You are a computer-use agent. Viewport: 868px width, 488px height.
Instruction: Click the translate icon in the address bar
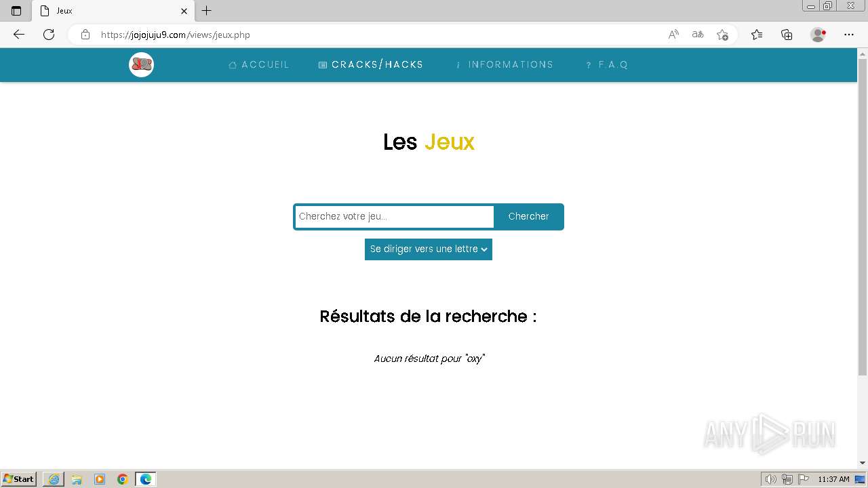point(698,35)
